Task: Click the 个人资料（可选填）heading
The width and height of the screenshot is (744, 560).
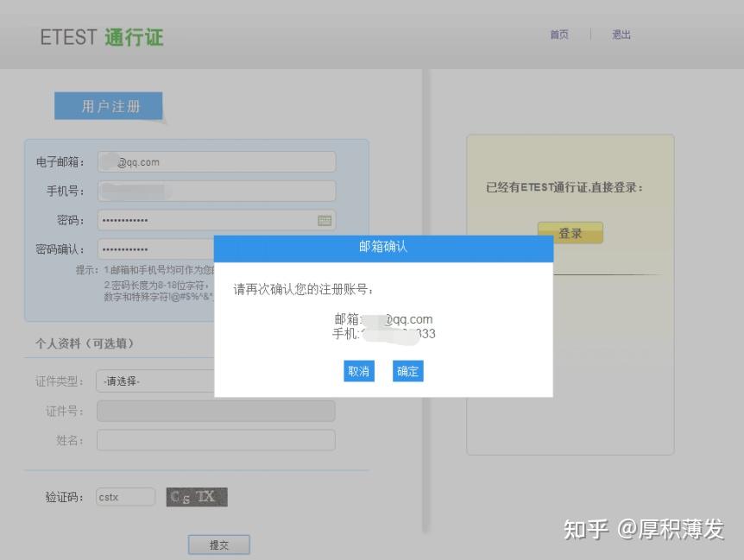Action: 85,343
